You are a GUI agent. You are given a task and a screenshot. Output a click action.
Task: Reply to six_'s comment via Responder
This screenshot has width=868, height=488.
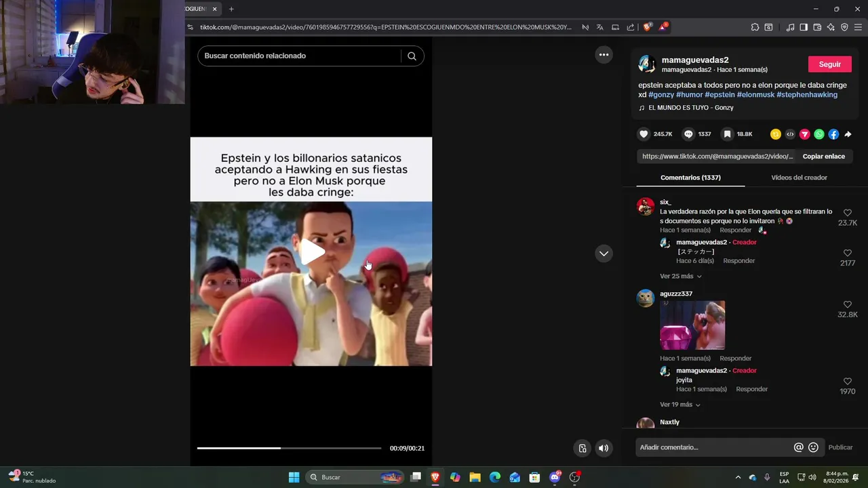736,230
